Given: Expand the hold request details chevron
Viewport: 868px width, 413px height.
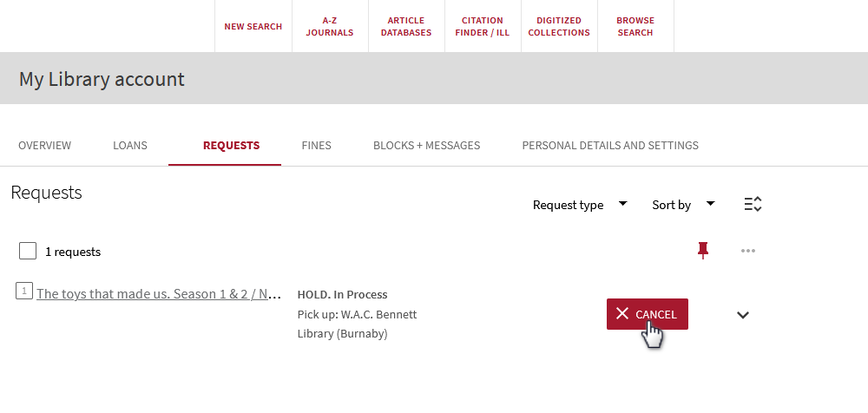Looking at the screenshot, I should [743, 315].
